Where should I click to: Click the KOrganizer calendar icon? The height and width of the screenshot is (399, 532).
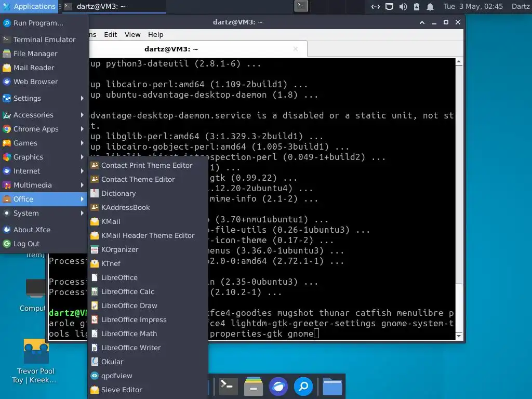click(95, 250)
